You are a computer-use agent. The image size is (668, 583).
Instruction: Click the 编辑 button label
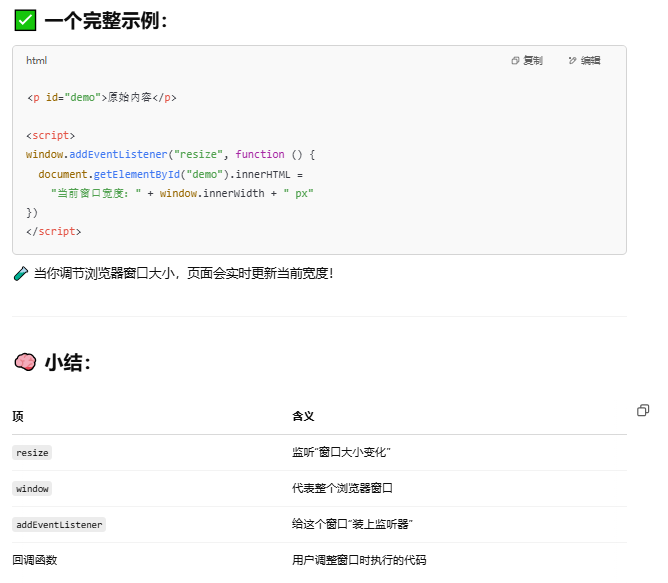point(590,61)
